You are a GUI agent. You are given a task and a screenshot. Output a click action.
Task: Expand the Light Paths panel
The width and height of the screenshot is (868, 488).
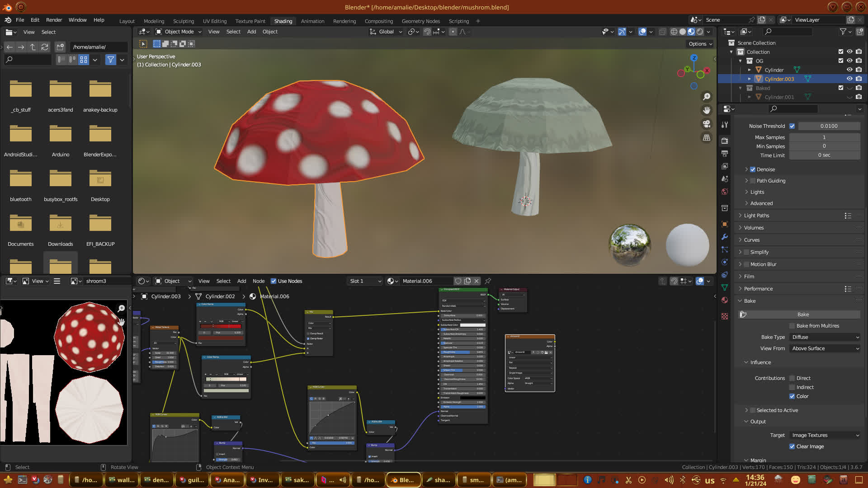(756, 216)
